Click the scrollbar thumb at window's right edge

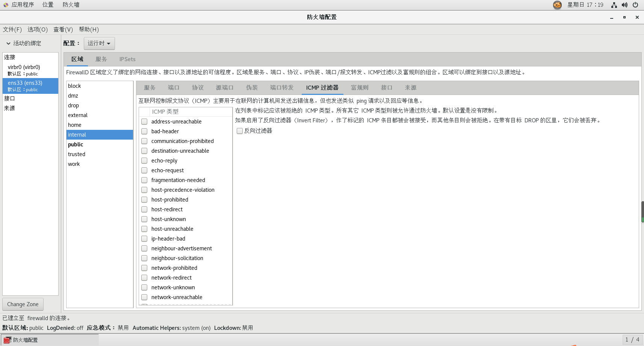point(642,212)
